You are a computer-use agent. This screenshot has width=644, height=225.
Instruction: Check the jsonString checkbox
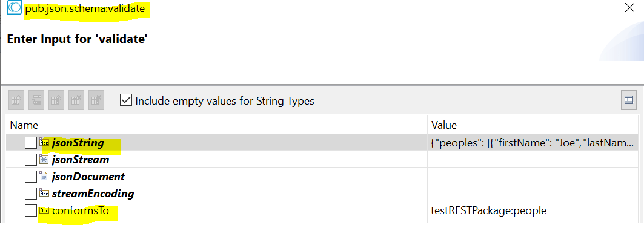pos(31,143)
